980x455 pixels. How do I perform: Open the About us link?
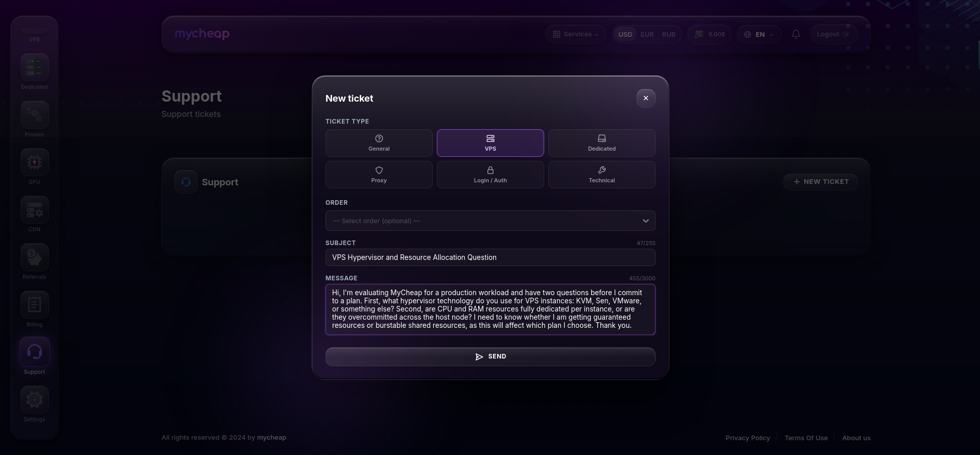(856, 438)
